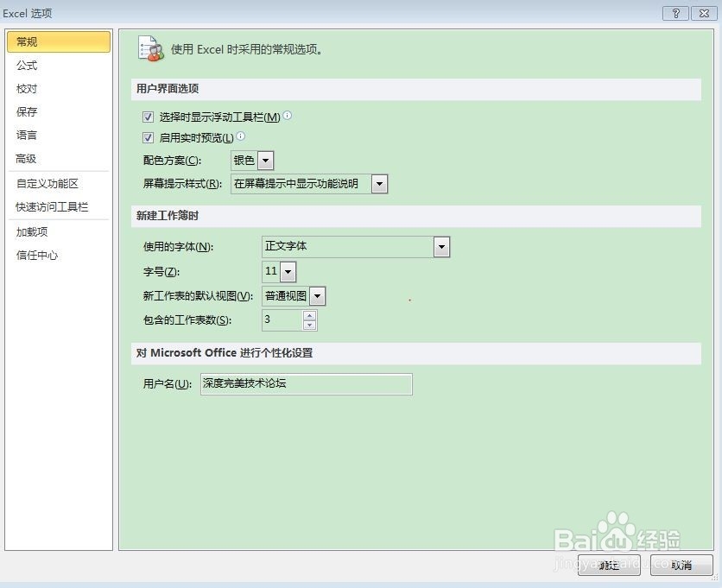
Task: Click the 取消 button
Action: click(x=681, y=565)
